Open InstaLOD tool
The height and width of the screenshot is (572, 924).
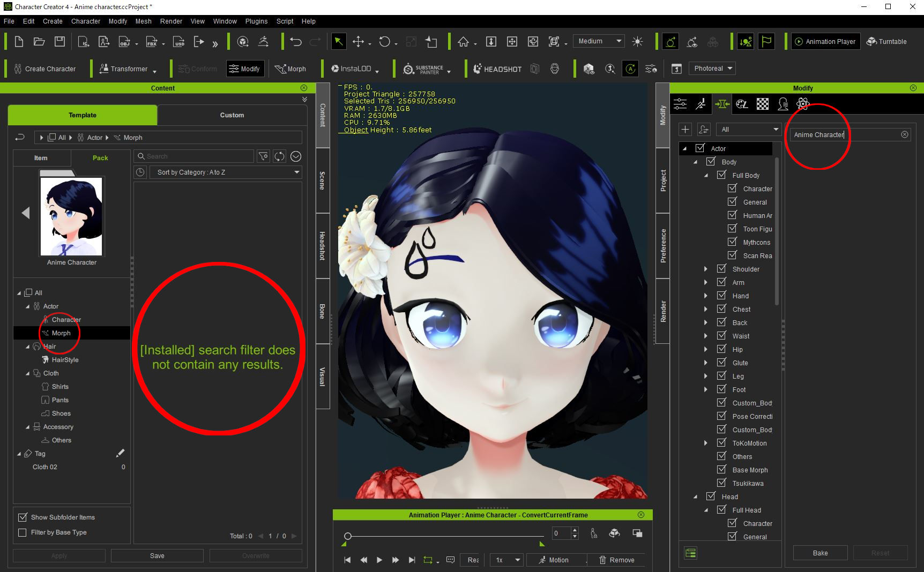tap(352, 69)
